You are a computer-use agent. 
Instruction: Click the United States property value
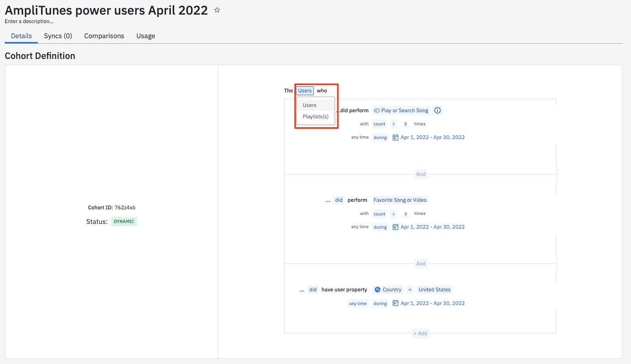point(435,290)
